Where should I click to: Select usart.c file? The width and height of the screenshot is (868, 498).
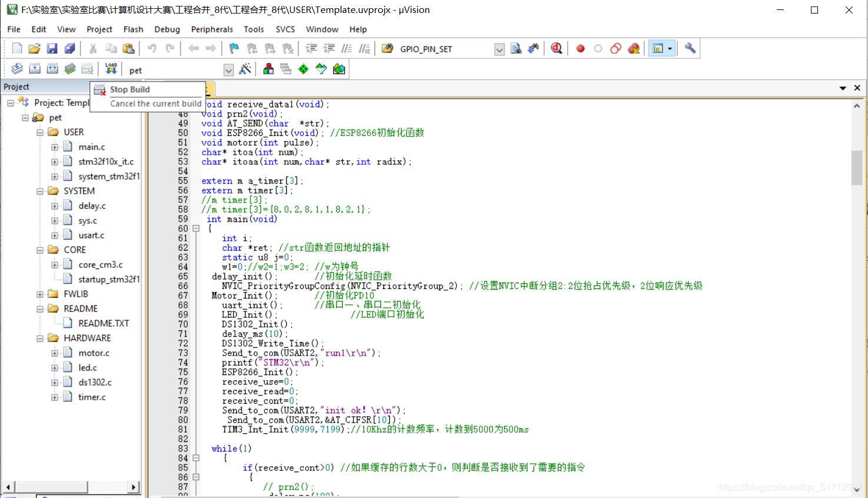click(91, 235)
